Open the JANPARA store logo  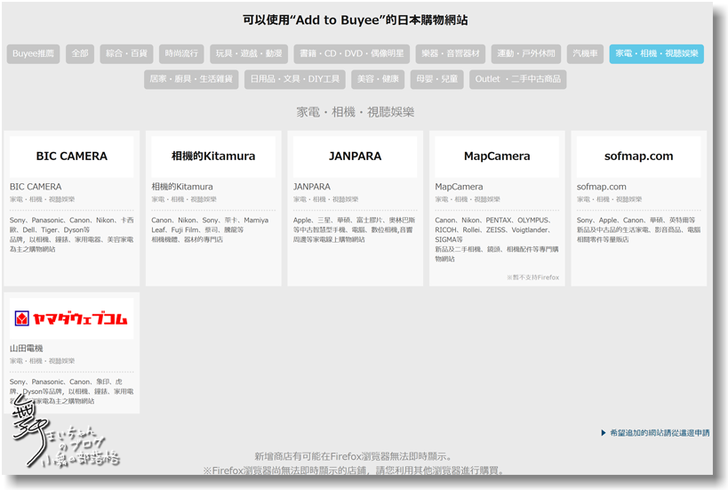(x=355, y=157)
